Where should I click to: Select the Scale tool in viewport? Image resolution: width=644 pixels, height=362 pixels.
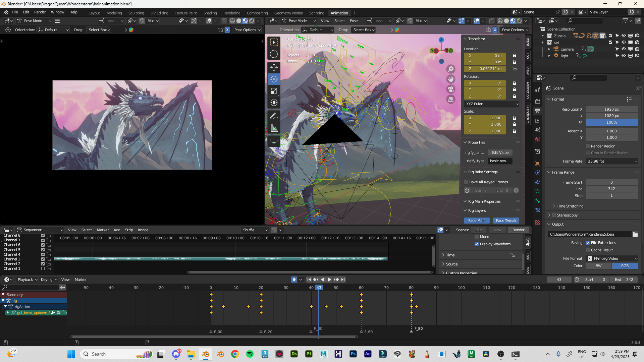(274, 91)
